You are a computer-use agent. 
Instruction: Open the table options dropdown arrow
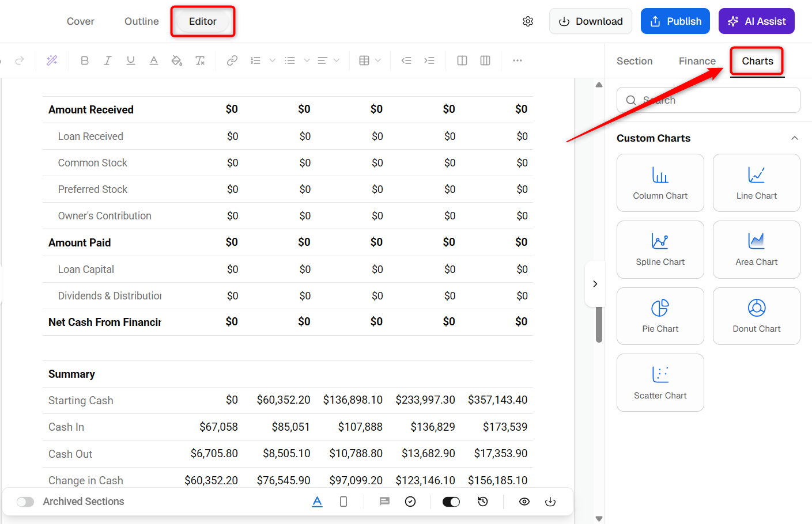click(378, 60)
